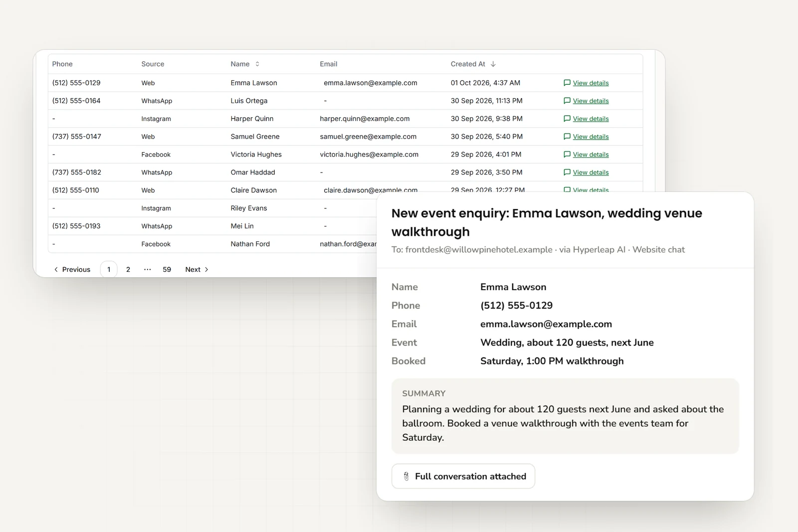
Task: Click the left chevron next to Previous
Action: click(x=56, y=269)
